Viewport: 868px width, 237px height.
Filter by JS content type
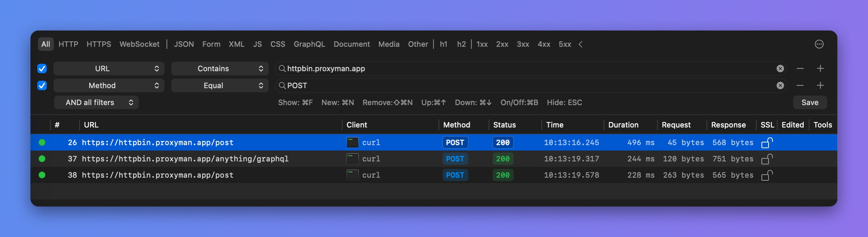[258, 44]
